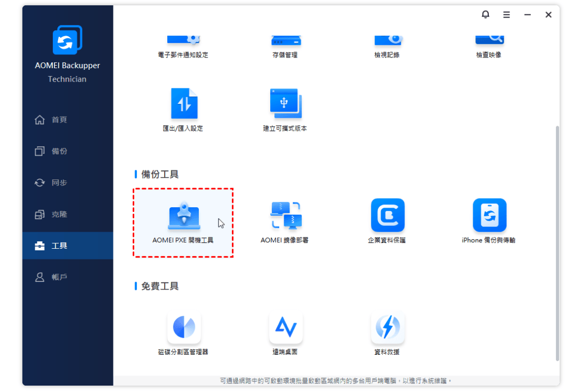Open 企業資料保護 tool

pyautogui.click(x=387, y=215)
